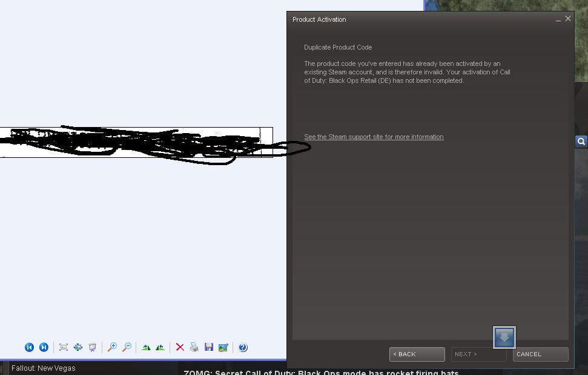Print the image using the printer icon
The width and height of the screenshot is (588, 375).
click(x=194, y=347)
